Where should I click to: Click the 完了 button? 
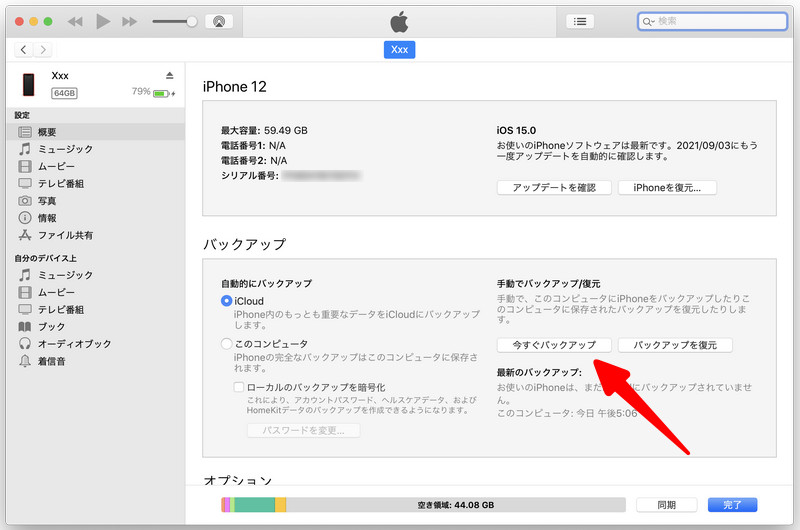(733, 505)
